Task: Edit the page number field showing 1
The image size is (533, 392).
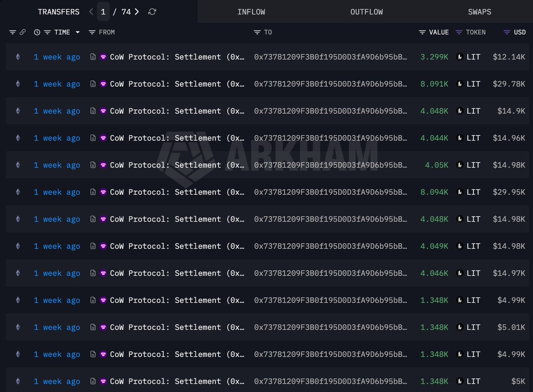Action: pyautogui.click(x=103, y=12)
